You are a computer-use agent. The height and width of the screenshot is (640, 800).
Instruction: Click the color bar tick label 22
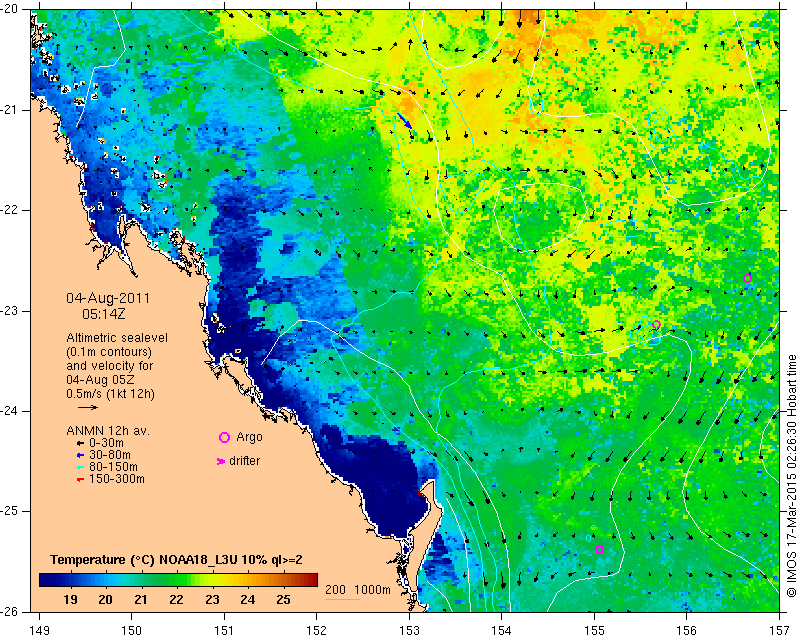point(176,600)
